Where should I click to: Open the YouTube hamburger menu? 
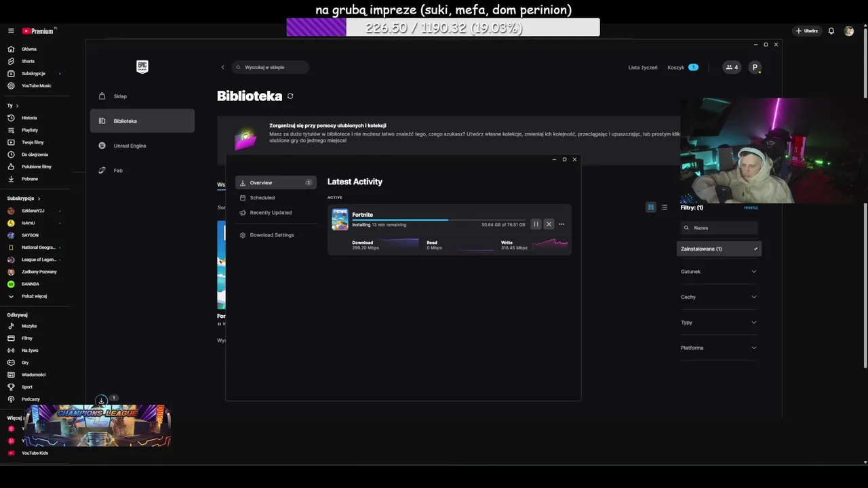point(11,31)
